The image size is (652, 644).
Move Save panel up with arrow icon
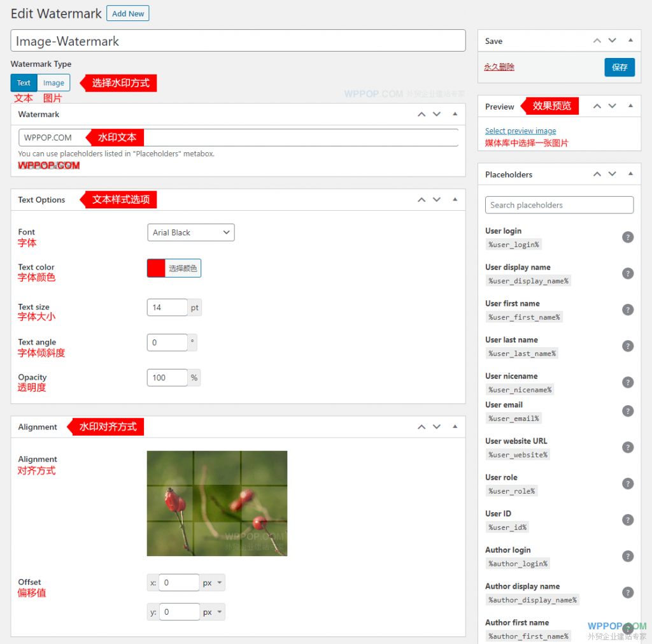(597, 41)
